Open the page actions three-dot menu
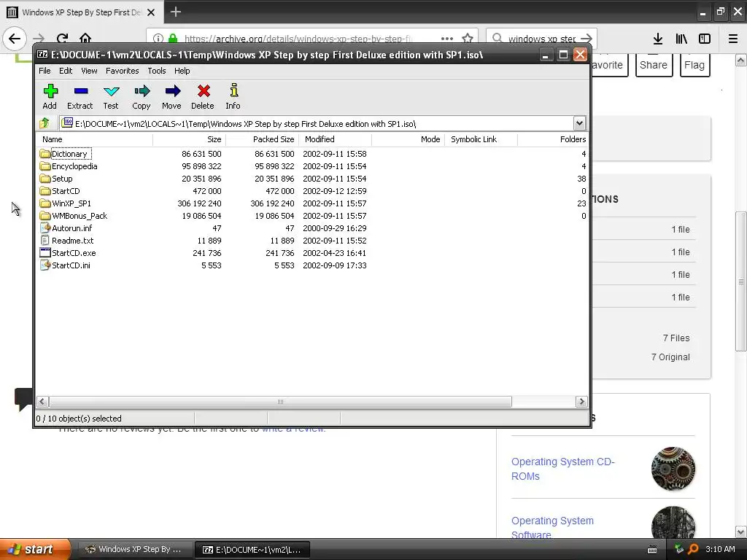This screenshot has width=747, height=560. 447,39
